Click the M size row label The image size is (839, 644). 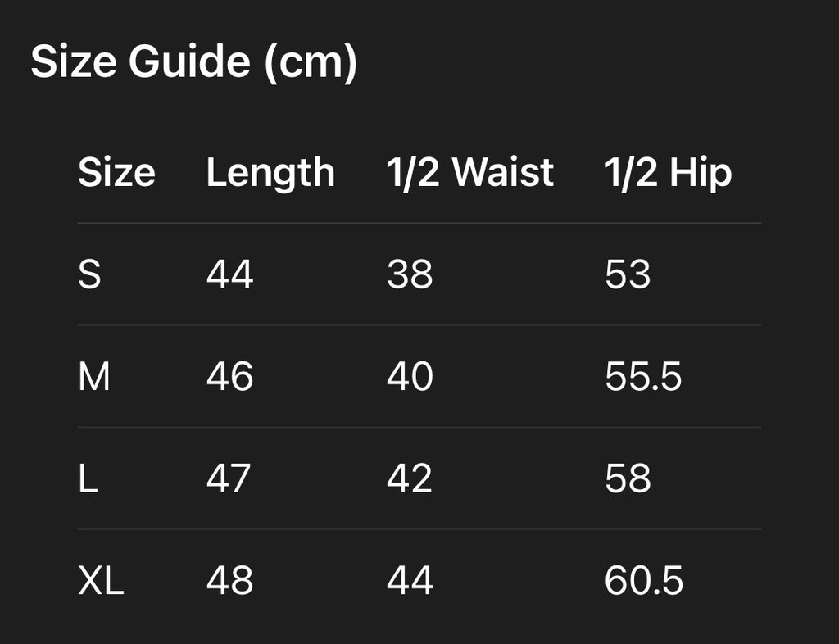coord(94,377)
